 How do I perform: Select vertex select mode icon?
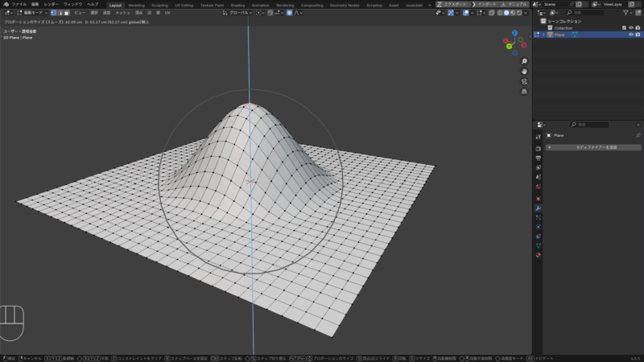tap(54, 13)
